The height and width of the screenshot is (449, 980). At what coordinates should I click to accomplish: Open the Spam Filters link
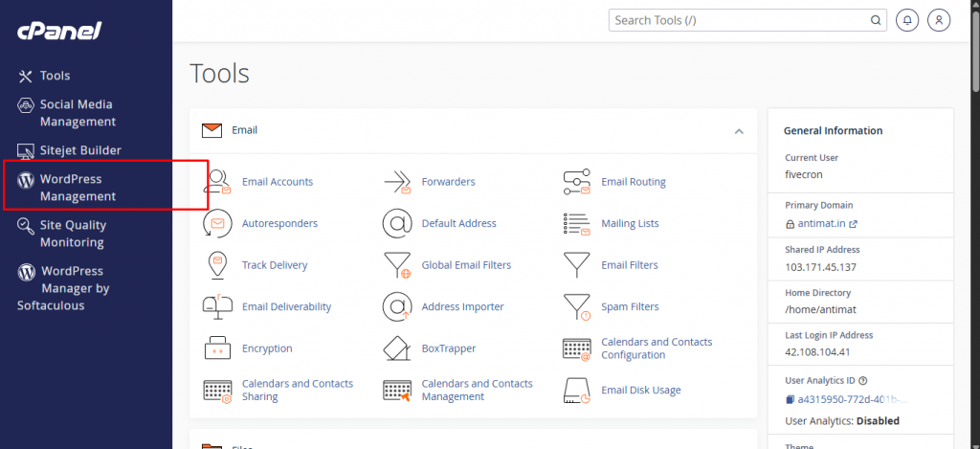pos(630,306)
